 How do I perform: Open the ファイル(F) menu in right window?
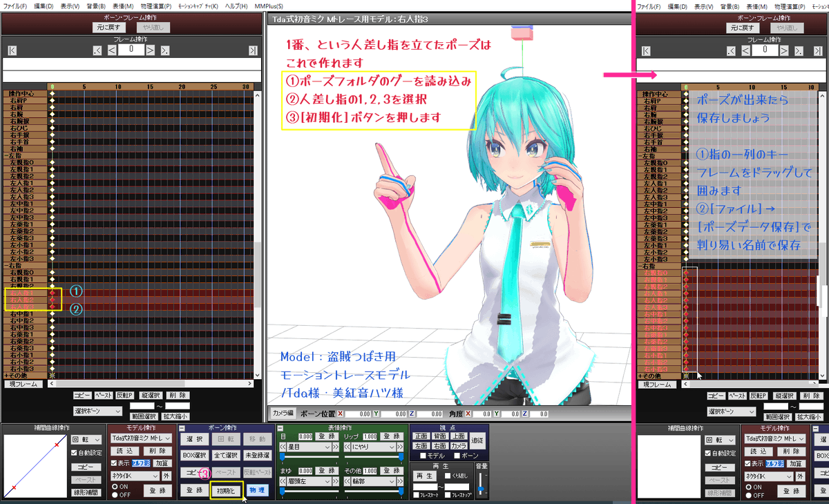[x=649, y=6]
